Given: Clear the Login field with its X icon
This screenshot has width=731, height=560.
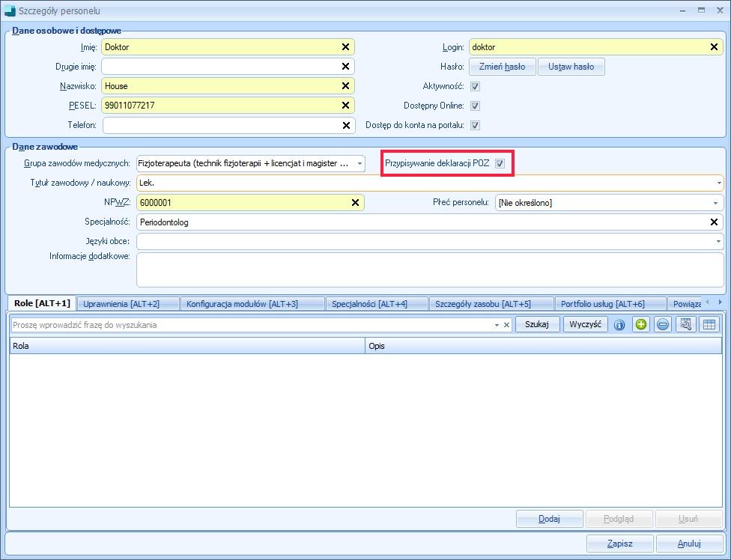Looking at the screenshot, I should tap(714, 46).
